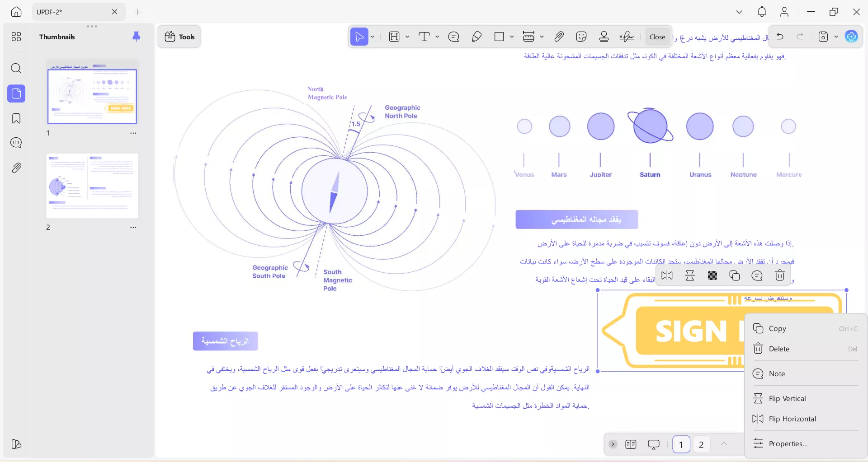This screenshot has height=462, width=868.
Task: Expand the shape tool dropdown arrow
Action: pos(512,37)
